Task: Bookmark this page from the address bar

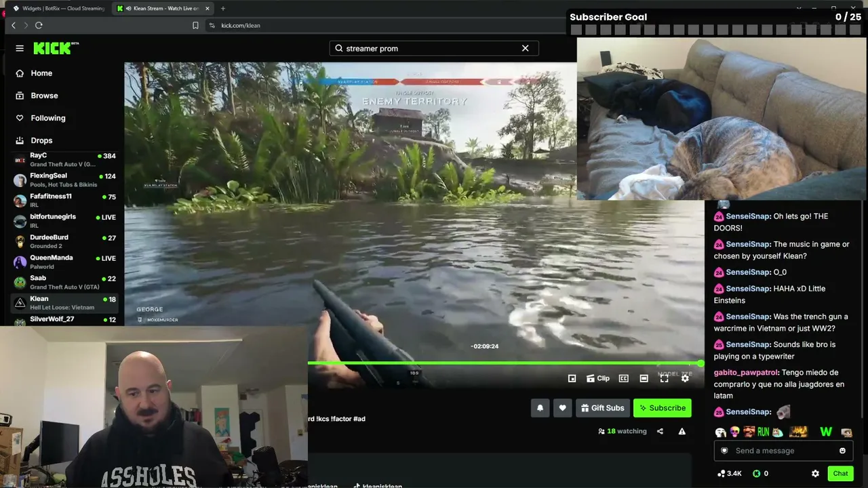Action: point(195,25)
